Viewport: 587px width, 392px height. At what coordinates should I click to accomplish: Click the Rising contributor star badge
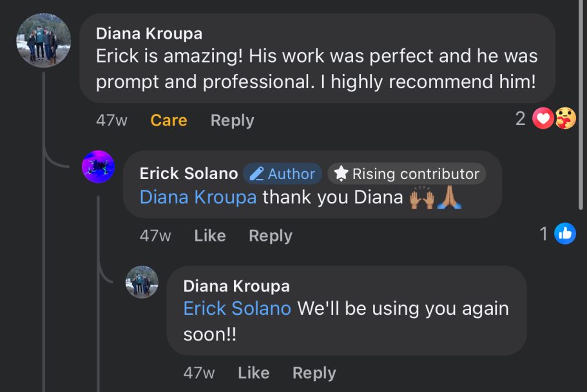(407, 174)
